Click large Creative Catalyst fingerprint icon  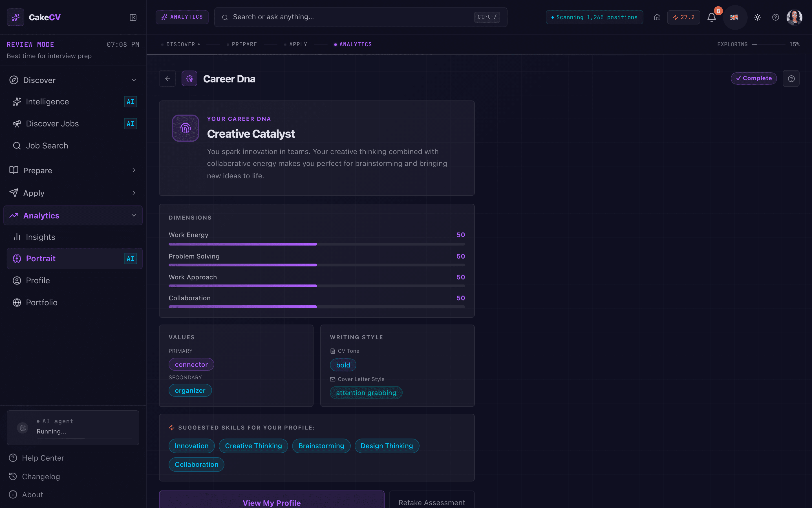[x=186, y=128]
